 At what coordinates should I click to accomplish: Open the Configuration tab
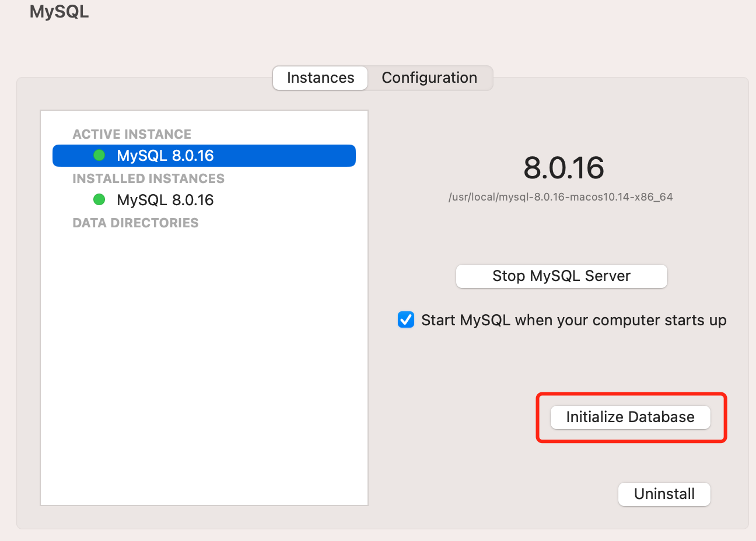point(429,78)
